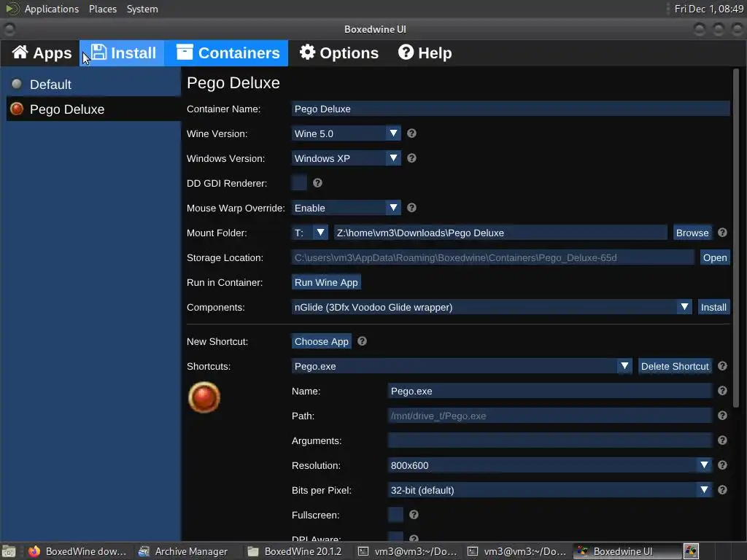747x560 pixels.
Task: Open the Components dropdown
Action: (491, 307)
